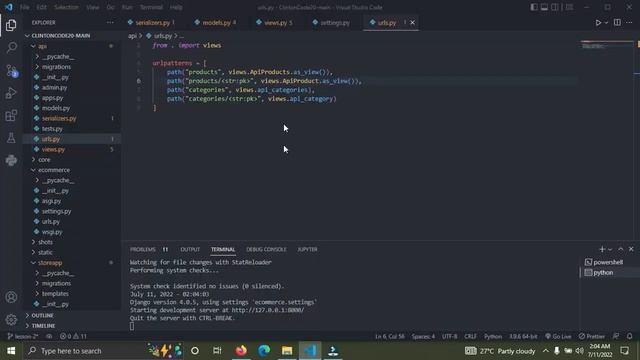Open the File menu
The image size is (640, 360).
24,7
